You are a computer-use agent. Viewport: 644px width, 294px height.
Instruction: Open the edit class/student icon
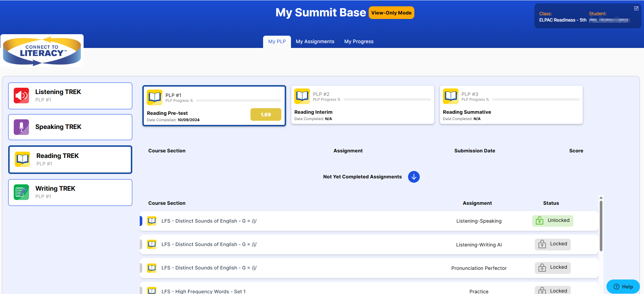(x=636, y=8)
